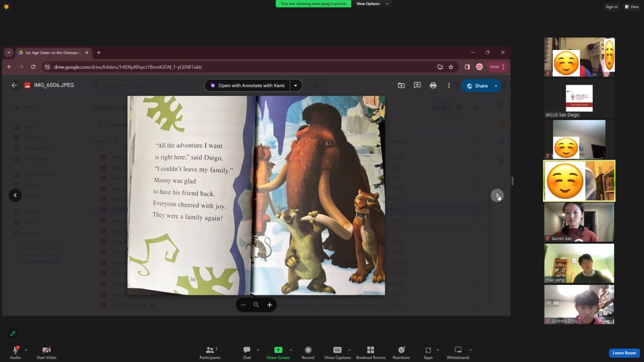This screenshot has width=644, height=362.
Task: Zoom out the image preview
Action: tap(243, 305)
